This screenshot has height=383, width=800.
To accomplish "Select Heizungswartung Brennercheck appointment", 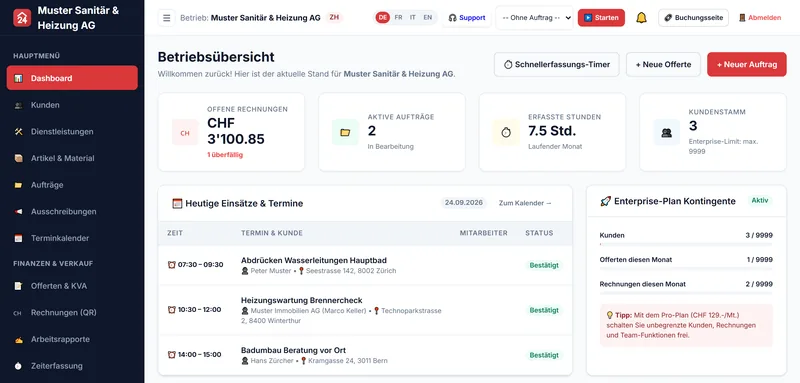I will (302, 300).
